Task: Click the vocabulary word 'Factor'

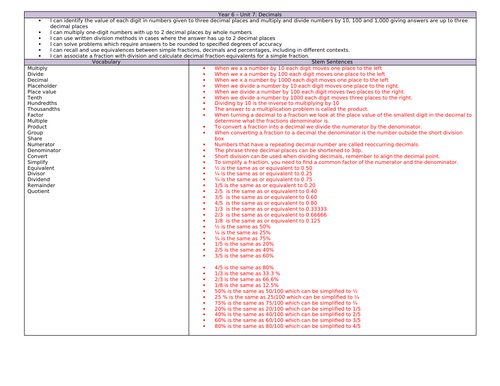Action: click(35, 115)
